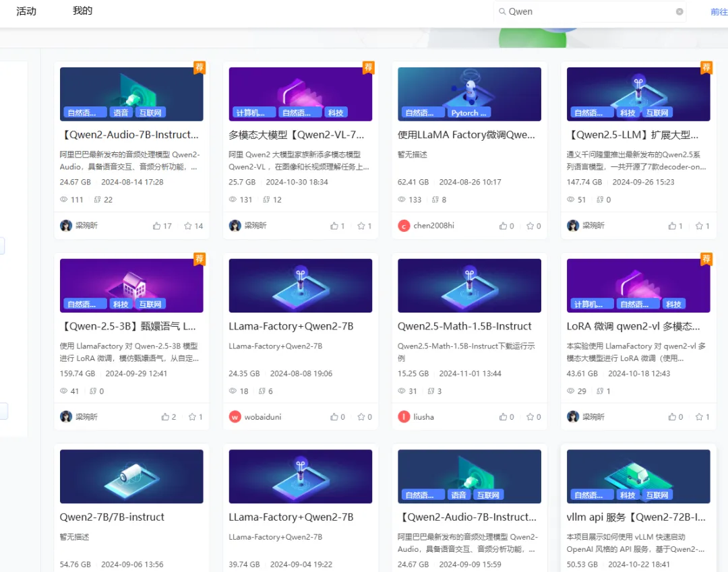The image size is (728, 572).
Task: Star the Qwen2.5-LLM 扩展大型 card
Action: point(699,226)
